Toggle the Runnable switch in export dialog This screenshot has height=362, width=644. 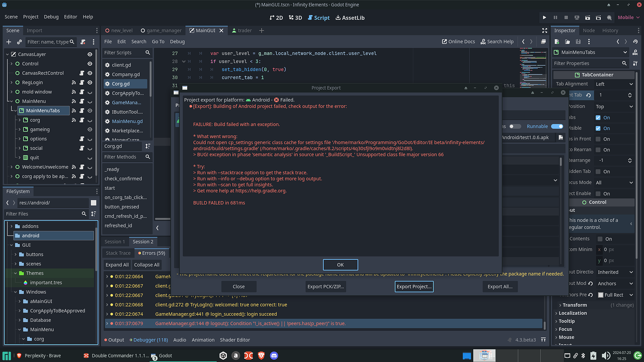click(557, 126)
